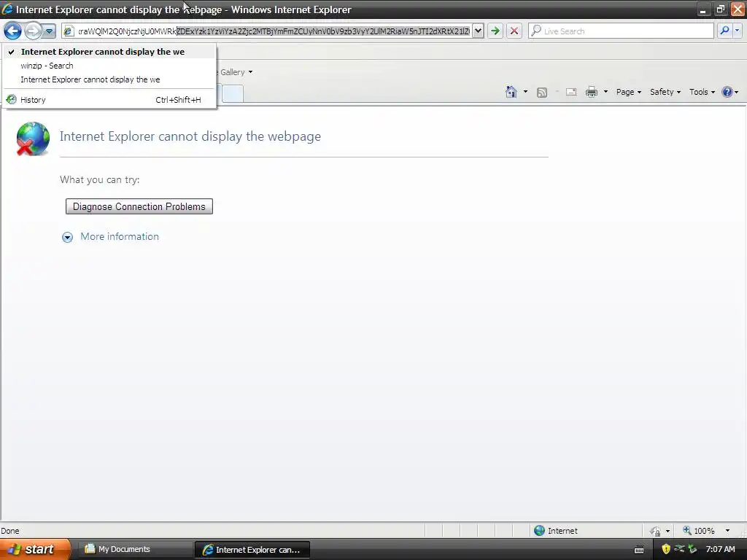747x560 pixels.
Task: Click the More information link
Action: (x=120, y=237)
